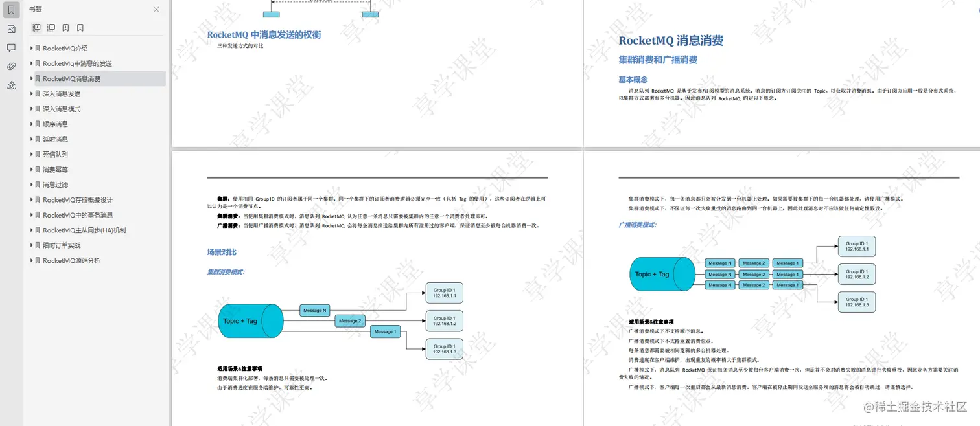
Task: Click expand-all bookmarks icon in 书签 toolbar
Action: [x=36, y=28]
